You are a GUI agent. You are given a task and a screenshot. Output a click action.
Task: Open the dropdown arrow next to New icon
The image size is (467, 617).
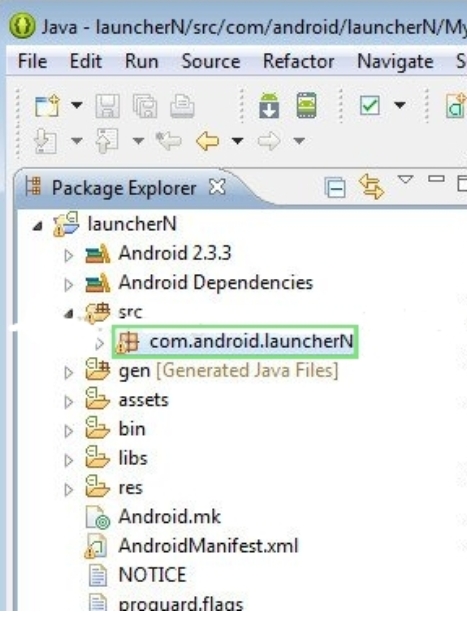[x=77, y=105]
